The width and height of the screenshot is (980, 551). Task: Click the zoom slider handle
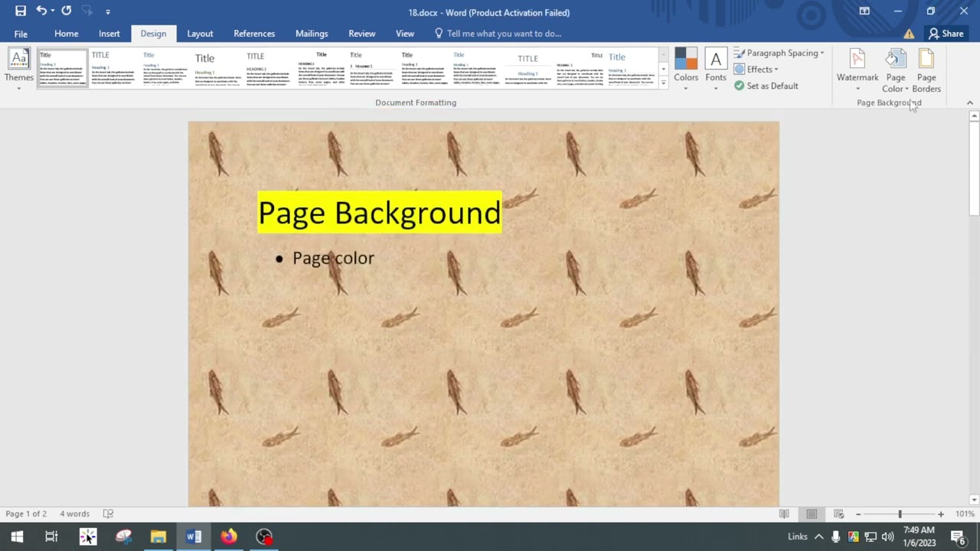point(900,514)
